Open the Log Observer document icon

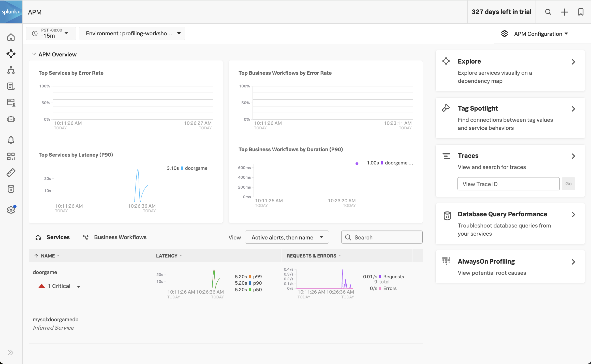click(x=11, y=86)
